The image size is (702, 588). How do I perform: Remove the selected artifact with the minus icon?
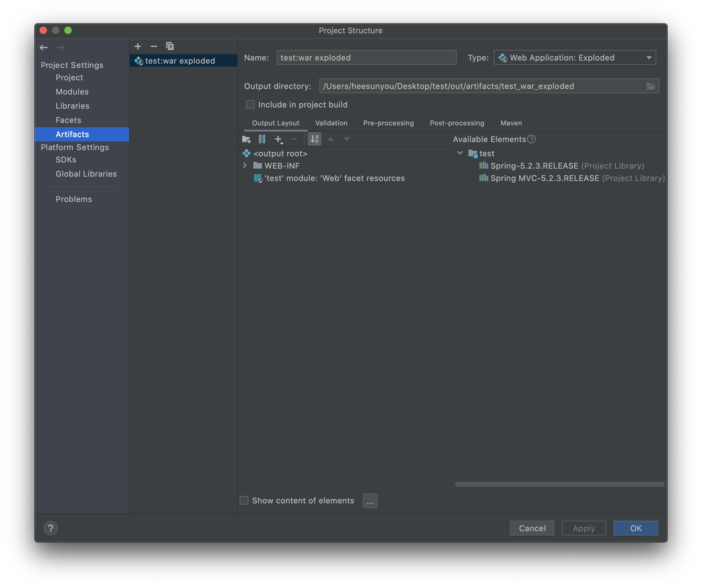click(x=154, y=46)
